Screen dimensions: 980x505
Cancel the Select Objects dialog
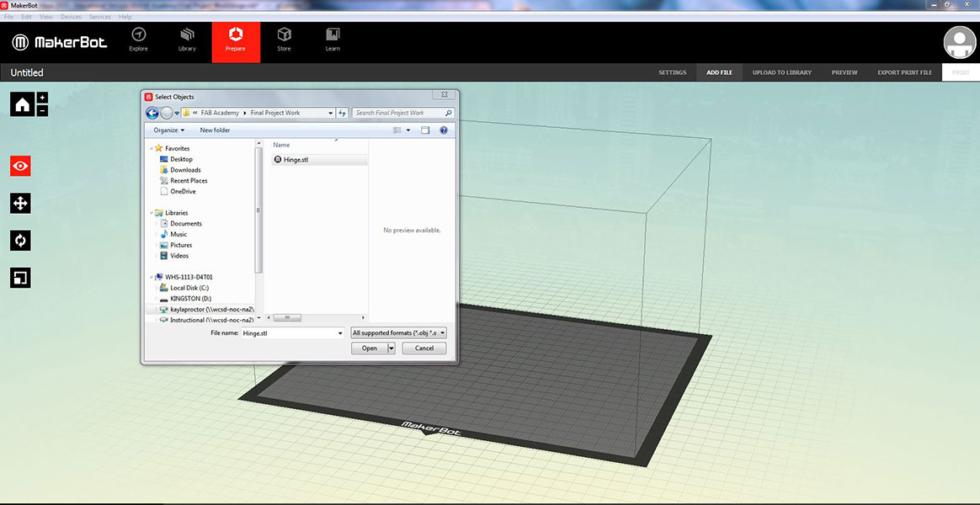coord(423,348)
